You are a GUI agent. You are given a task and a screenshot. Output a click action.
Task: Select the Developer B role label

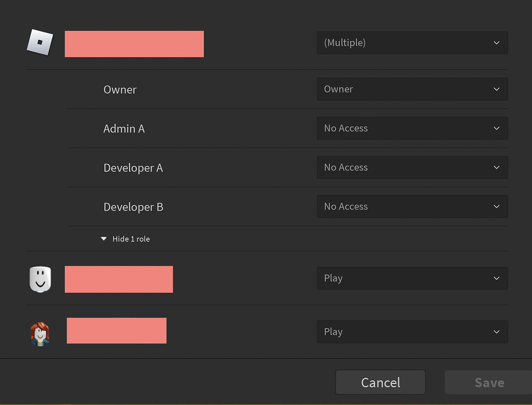coord(133,207)
